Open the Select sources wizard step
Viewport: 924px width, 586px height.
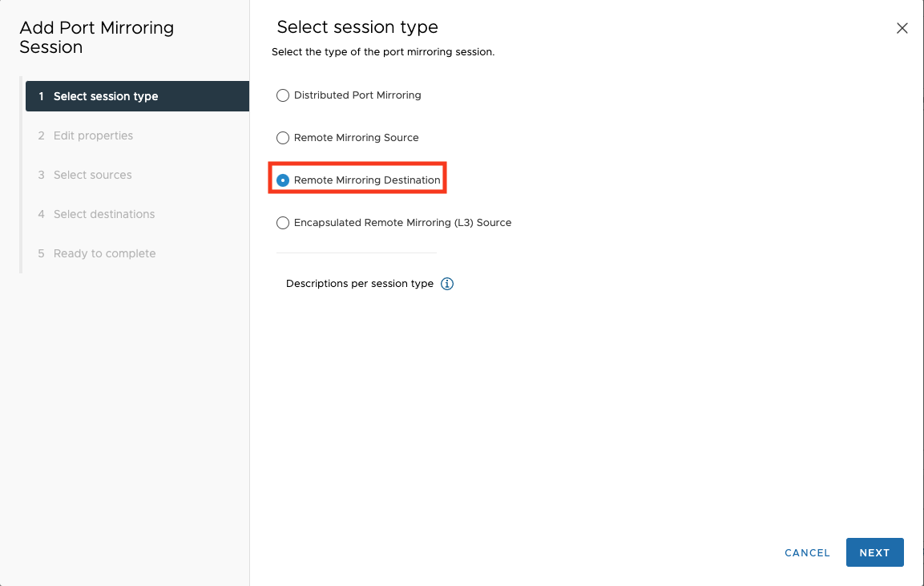[x=91, y=175]
